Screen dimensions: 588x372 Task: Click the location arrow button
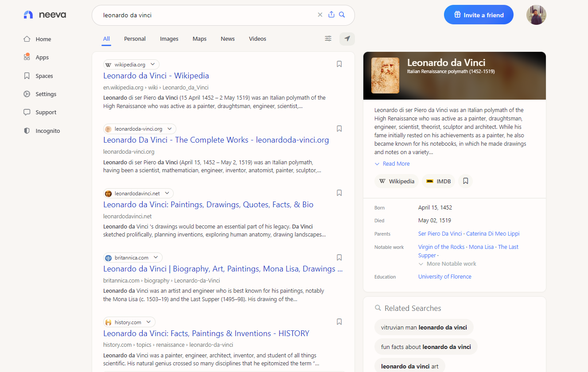[347, 39]
